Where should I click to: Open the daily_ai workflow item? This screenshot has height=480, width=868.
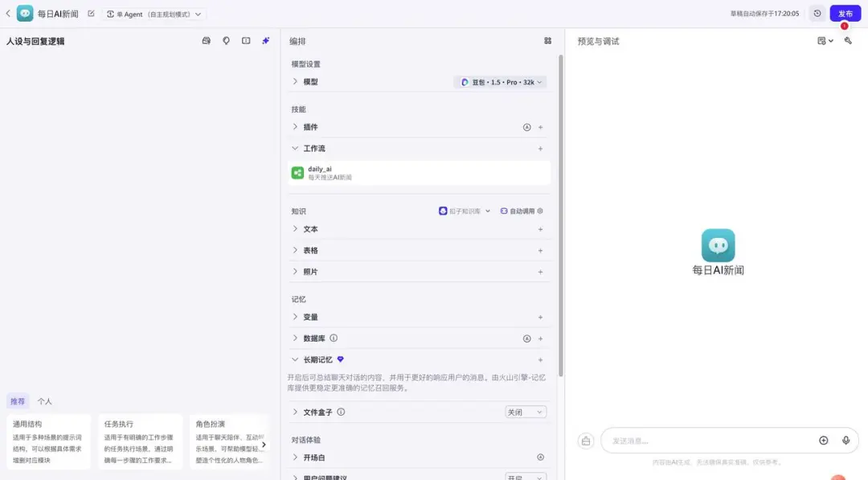419,173
